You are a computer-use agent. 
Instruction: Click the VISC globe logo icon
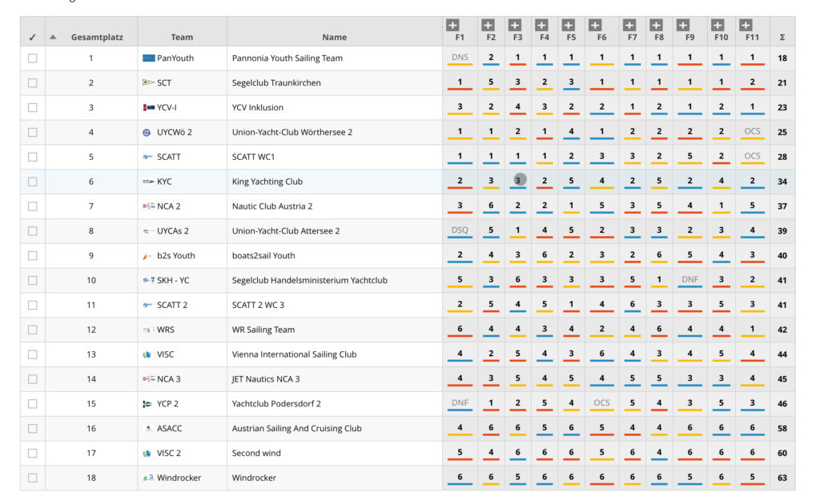point(147,354)
